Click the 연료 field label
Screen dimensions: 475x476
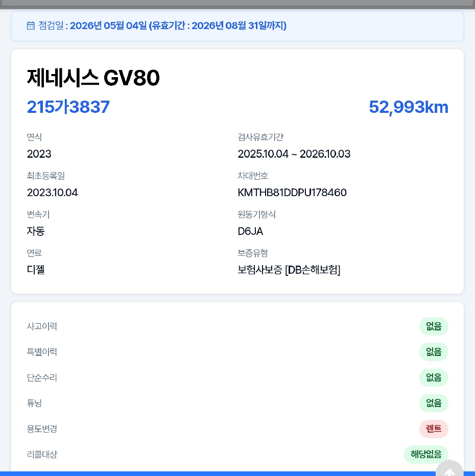click(x=34, y=253)
